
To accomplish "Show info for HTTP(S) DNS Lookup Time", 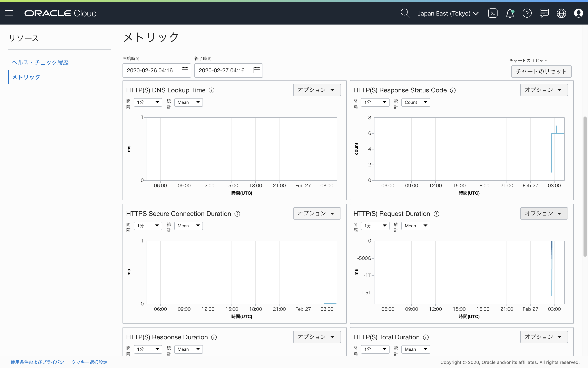I will (x=212, y=90).
